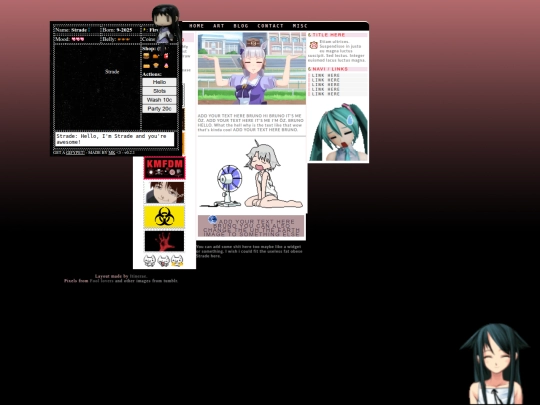
Task: Click the first white cat pixel icon
Action: click(x=149, y=260)
